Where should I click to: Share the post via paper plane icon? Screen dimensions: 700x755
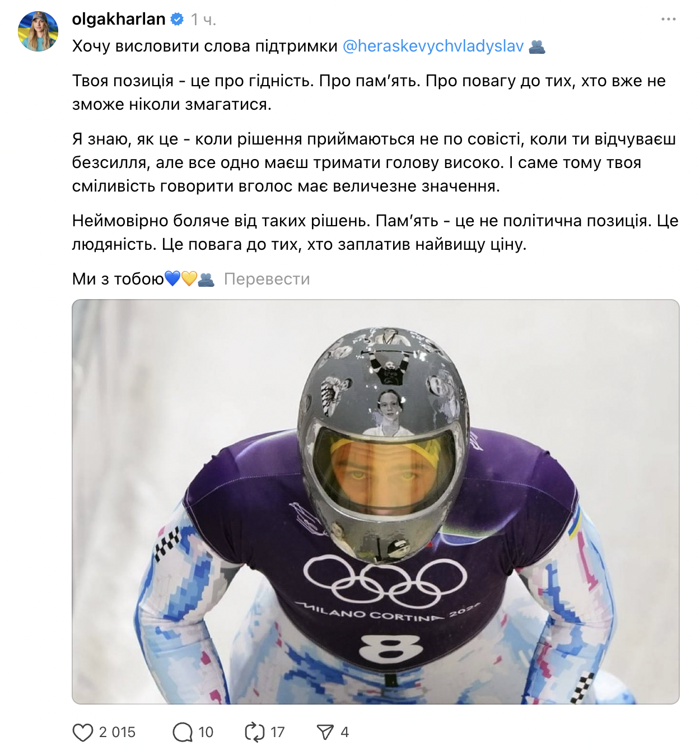click(325, 732)
